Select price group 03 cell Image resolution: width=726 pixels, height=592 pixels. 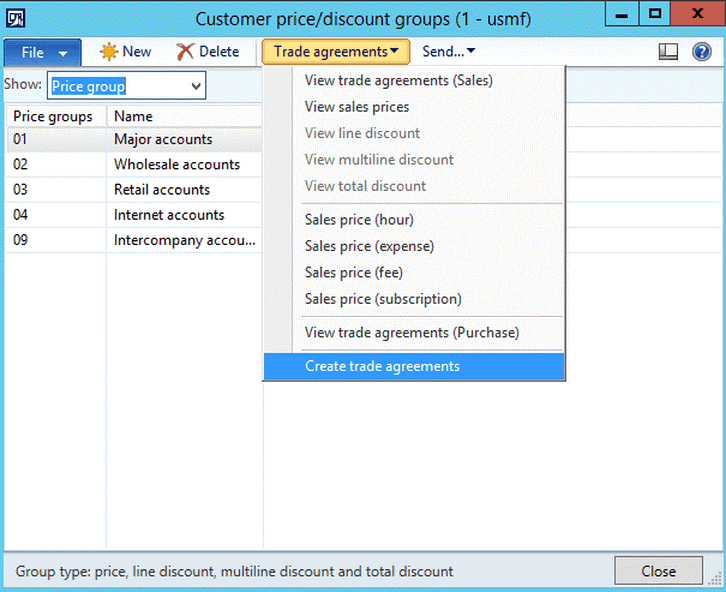[x=56, y=190]
